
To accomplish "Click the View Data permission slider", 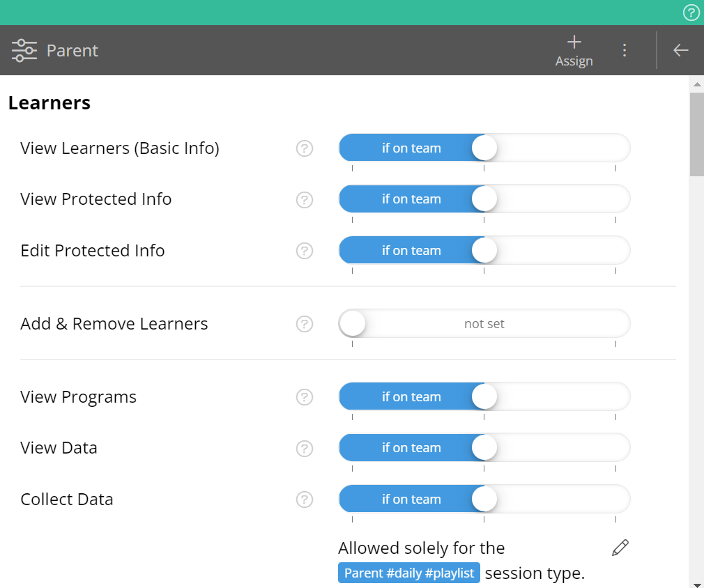I will click(484, 448).
